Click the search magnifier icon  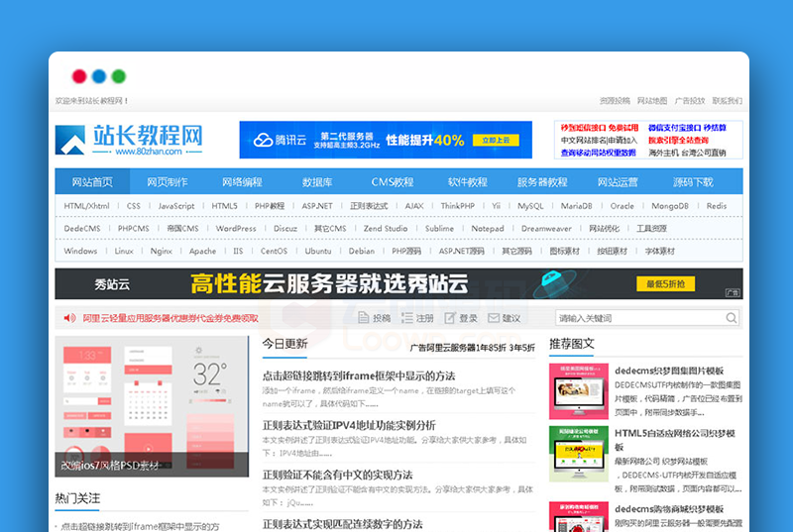coord(732,318)
